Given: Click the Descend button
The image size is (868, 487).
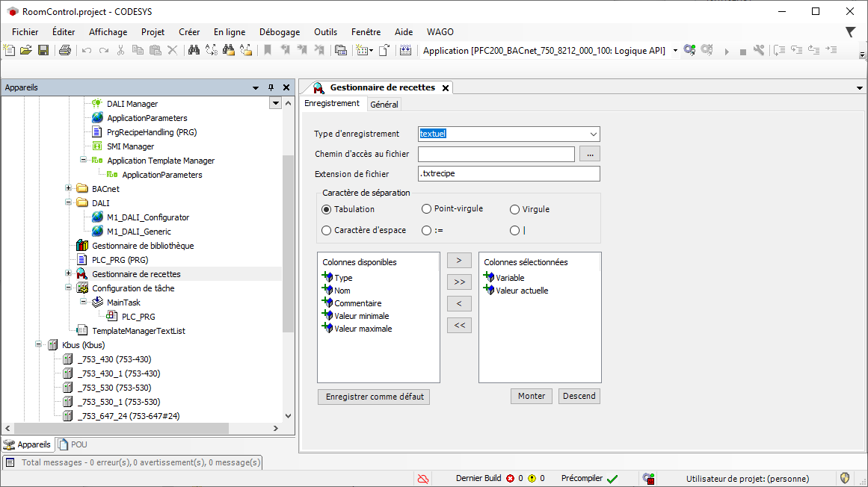Looking at the screenshot, I should (x=579, y=396).
